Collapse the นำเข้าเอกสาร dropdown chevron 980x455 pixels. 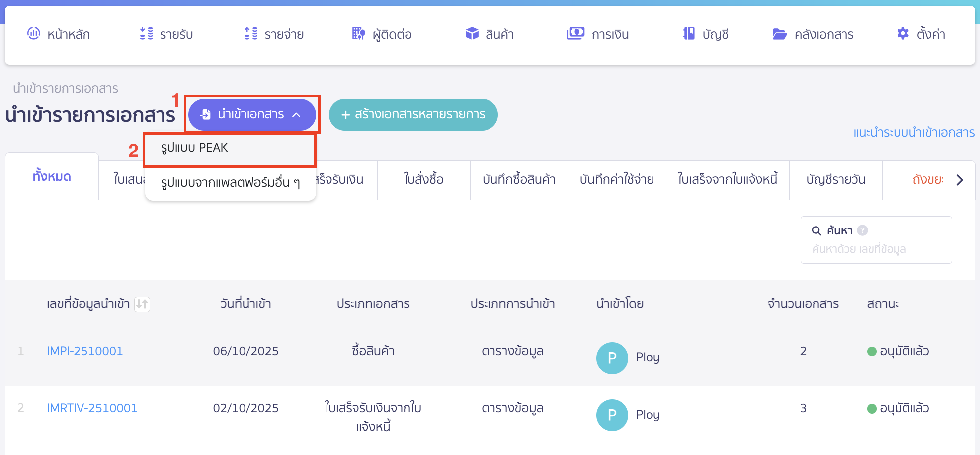[297, 115]
